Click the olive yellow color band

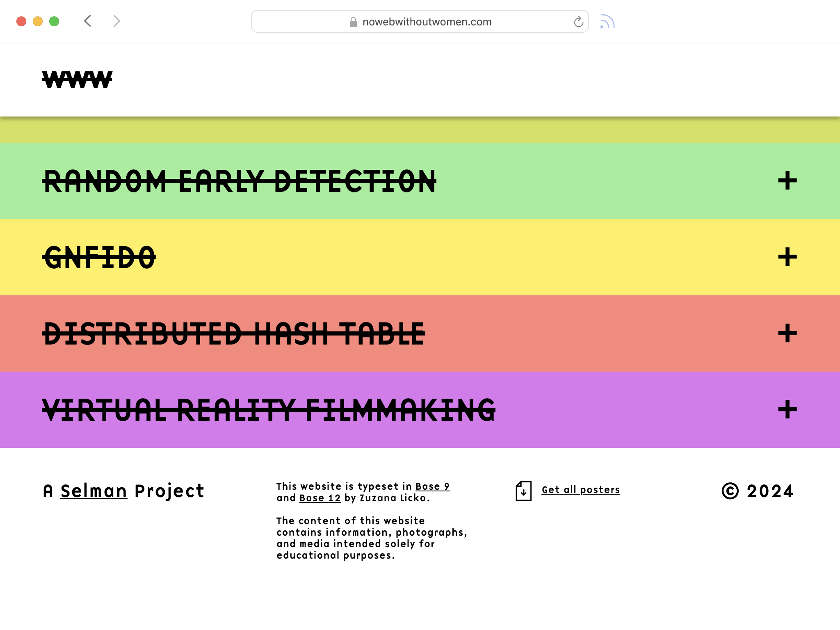coord(420,130)
